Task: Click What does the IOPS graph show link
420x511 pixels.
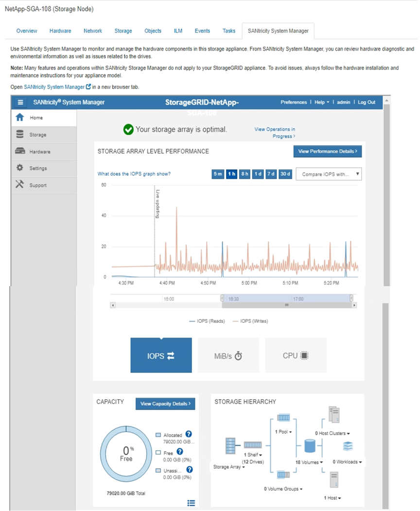Action: 134,174
